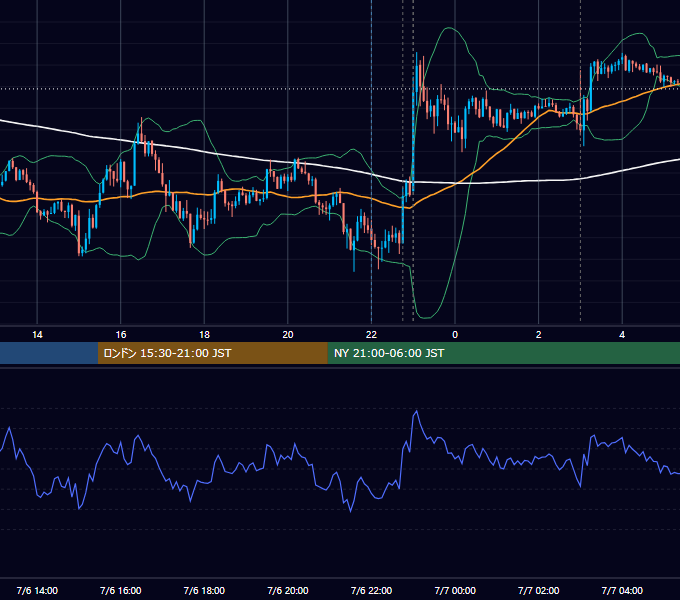680x600 pixels.
Task: Click the 7/6 20:00 time label
Action: [288, 590]
